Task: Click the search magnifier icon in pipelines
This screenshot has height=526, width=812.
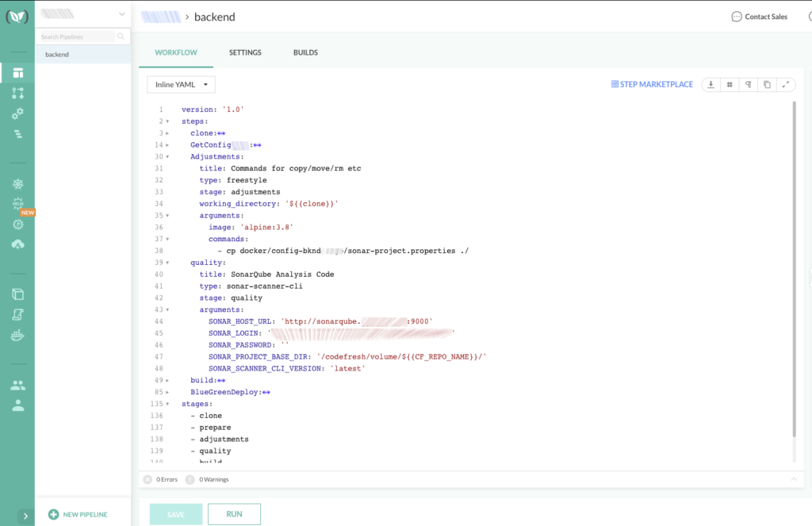Action: coord(121,36)
